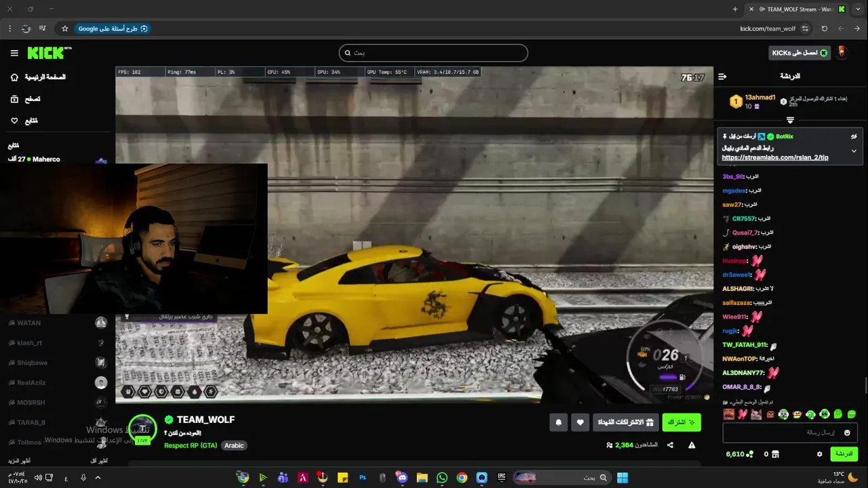Insert the rightmost green smiley emote
The width and height of the screenshot is (868, 488).
coord(852,414)
